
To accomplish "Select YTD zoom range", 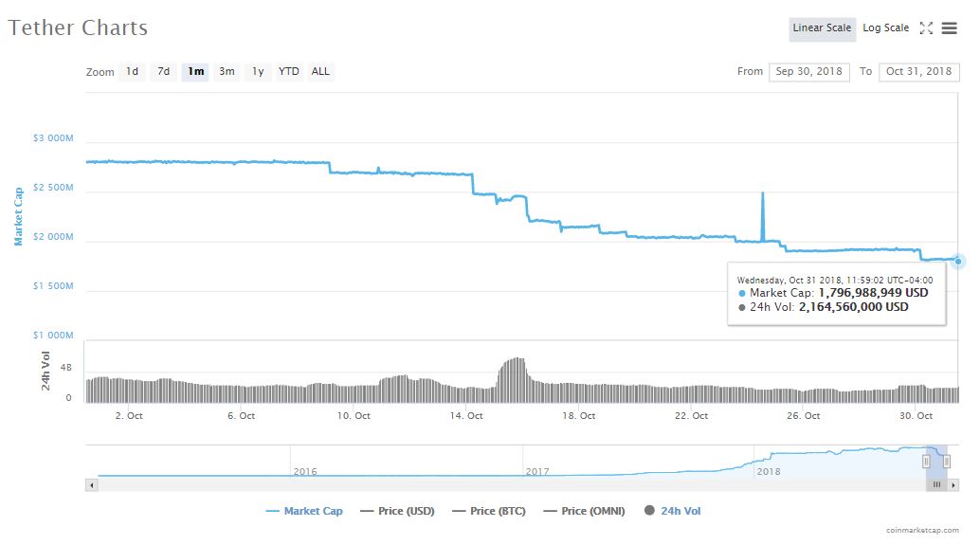I will pos(289,71).
